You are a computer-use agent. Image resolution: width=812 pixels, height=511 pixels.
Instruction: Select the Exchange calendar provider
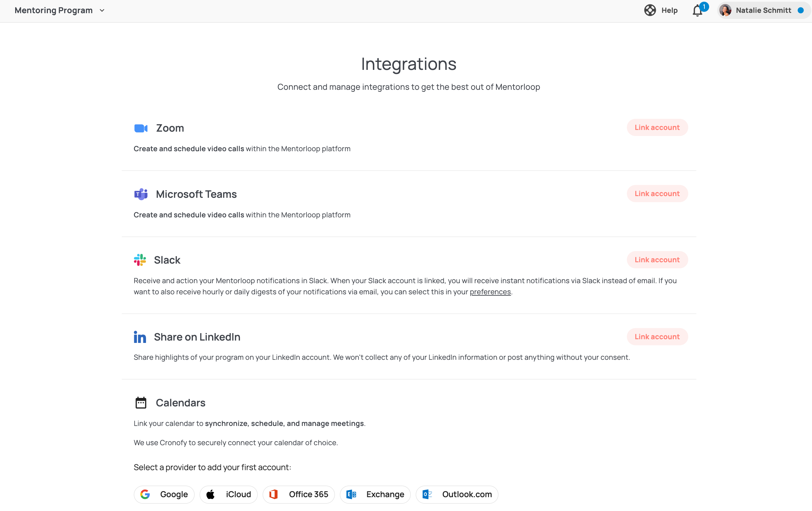375,494
